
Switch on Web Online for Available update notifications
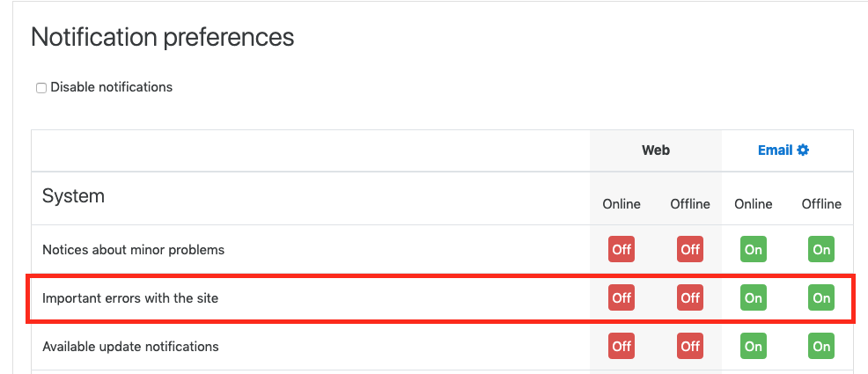622,346
